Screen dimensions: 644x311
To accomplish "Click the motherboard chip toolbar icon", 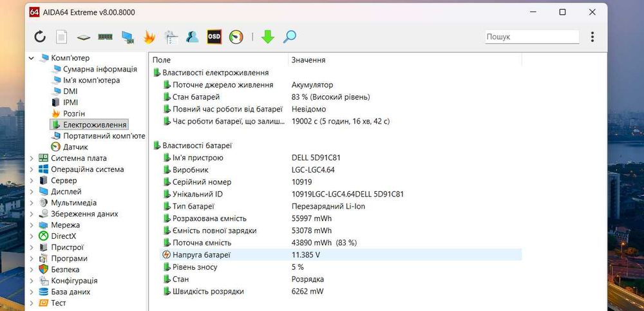I will 83,37.
